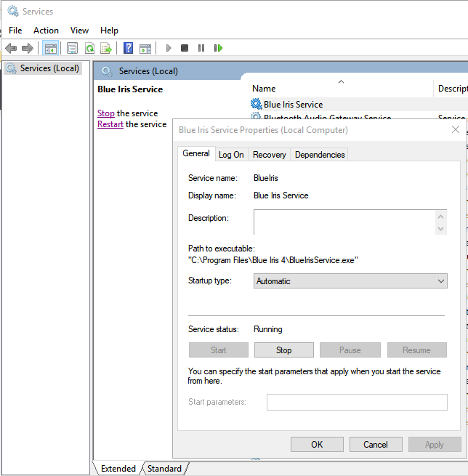Click the BlueIris service name value
This screenshot has height=476, width=468.
coord(265,178)
